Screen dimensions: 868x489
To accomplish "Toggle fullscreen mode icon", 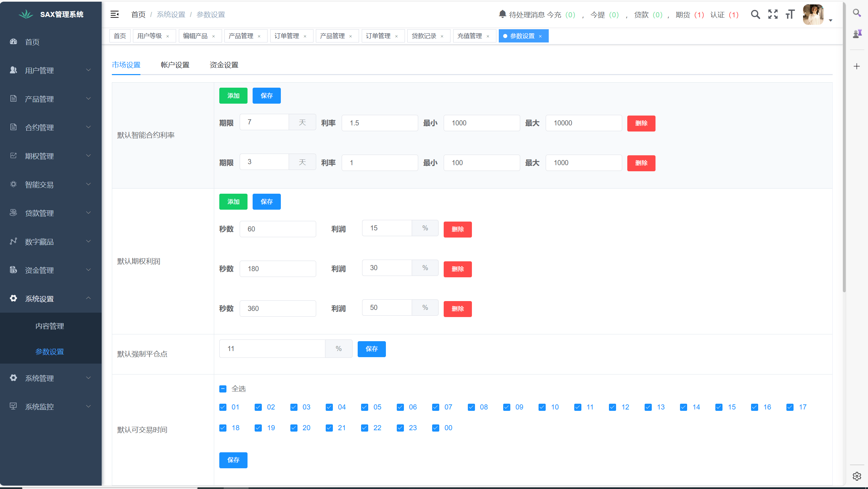I will tap(773, 14).
